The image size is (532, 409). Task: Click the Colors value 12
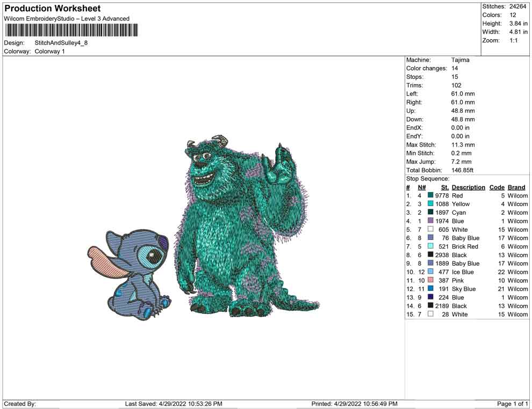tap(513, 15)
